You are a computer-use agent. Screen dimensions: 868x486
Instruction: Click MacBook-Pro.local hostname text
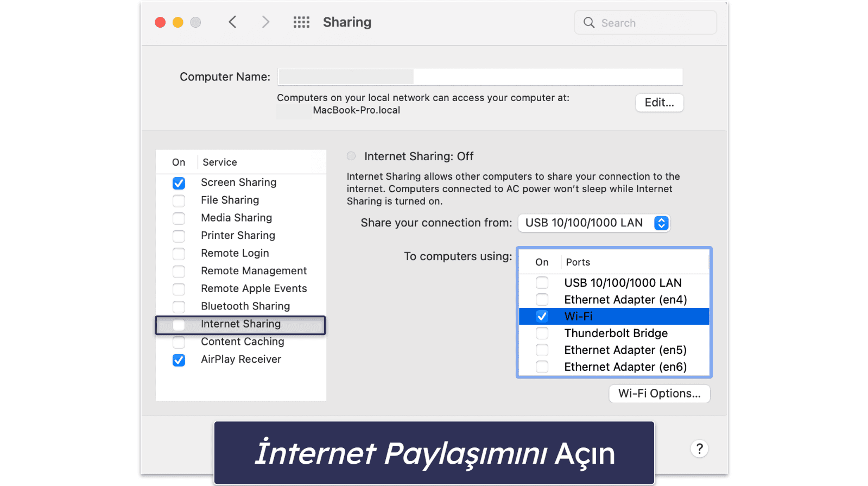pos(356,110)
